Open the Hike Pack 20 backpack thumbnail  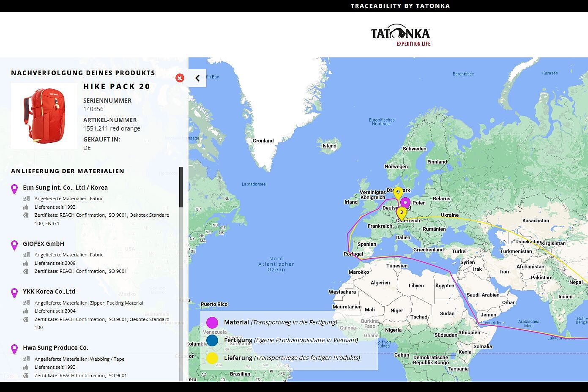(44, 116)
